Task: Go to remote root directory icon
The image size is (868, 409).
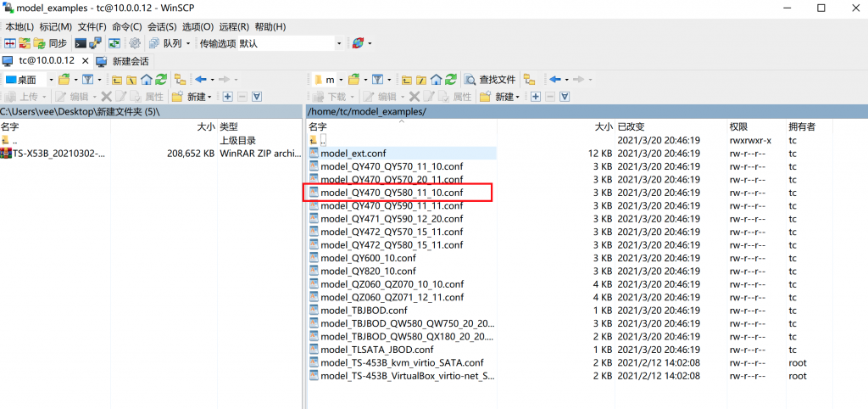Action: tap(421, 80)
